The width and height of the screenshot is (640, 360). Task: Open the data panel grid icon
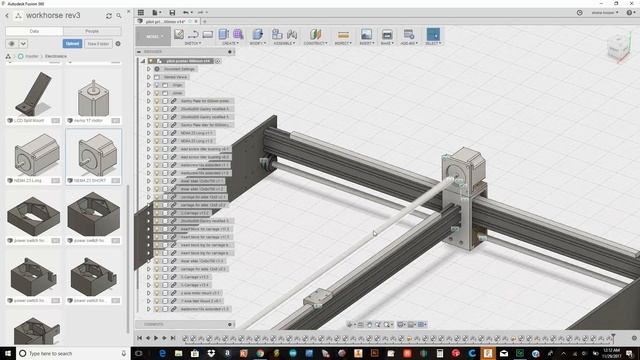tap(141, 13)
